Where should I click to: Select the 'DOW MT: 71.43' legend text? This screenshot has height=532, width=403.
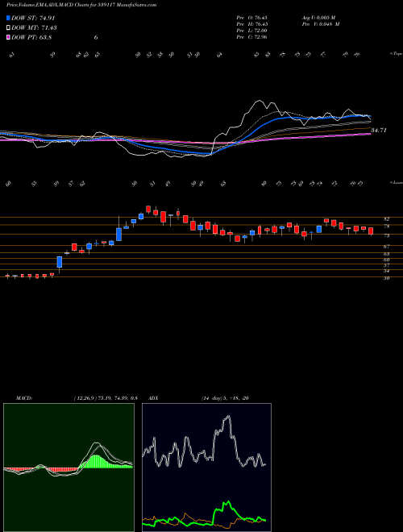click(x=34, y=28)
